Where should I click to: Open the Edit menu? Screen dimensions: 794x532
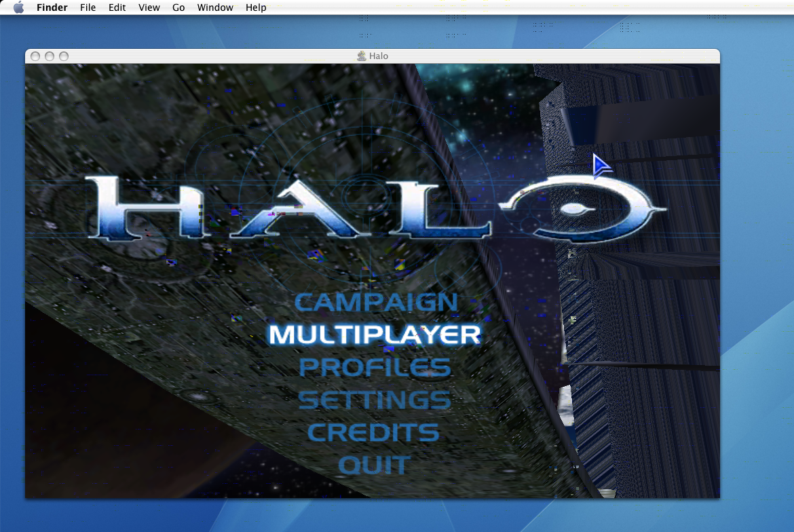click(x=117, y=7)
